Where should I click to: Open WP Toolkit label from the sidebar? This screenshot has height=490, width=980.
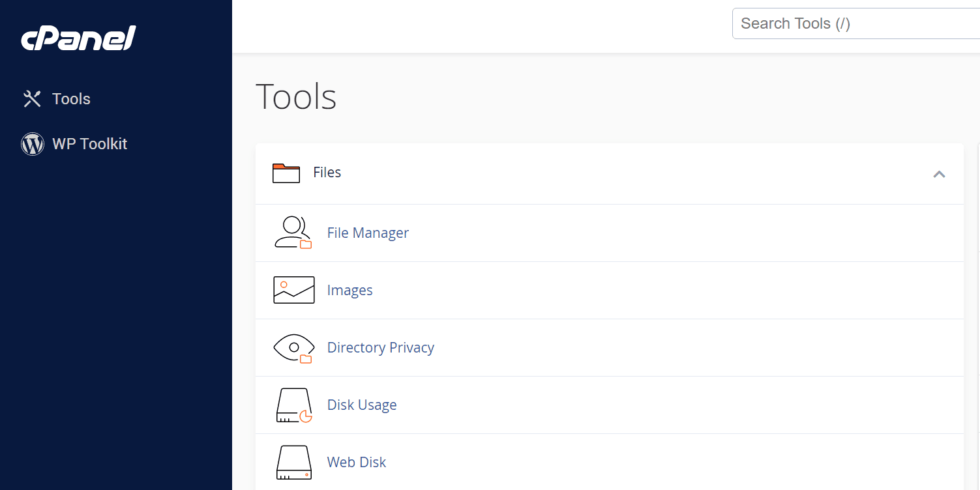click(x=89, y=144)
